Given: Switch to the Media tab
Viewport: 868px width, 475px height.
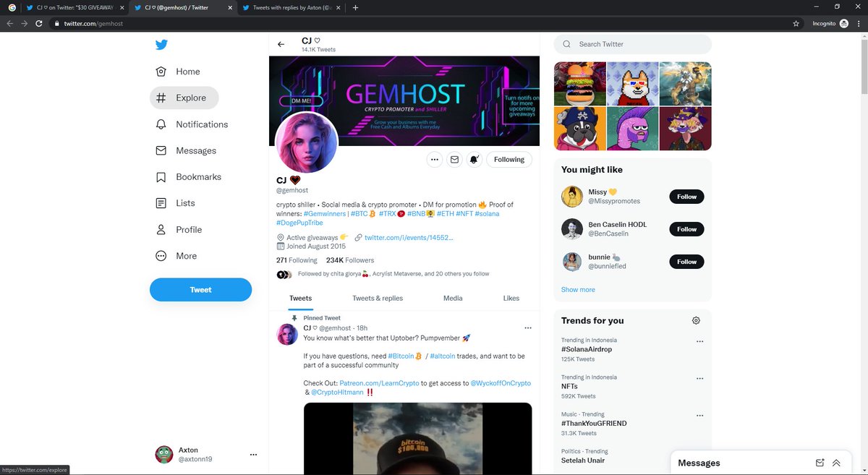Looking at the screenshot, I should tap(453, 298).
